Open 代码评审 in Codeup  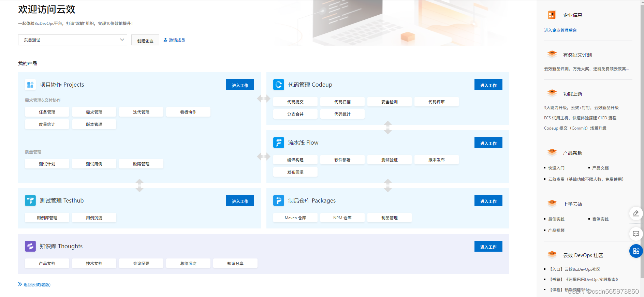coord(437,102)
